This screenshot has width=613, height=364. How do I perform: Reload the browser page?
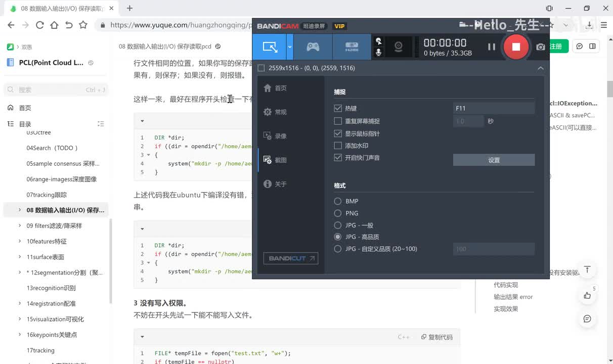point(39,25)
